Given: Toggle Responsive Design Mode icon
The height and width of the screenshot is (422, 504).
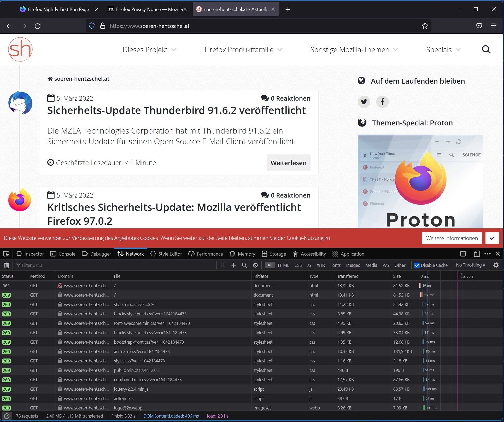Looking at the screenshot, I should click(477, 254).
